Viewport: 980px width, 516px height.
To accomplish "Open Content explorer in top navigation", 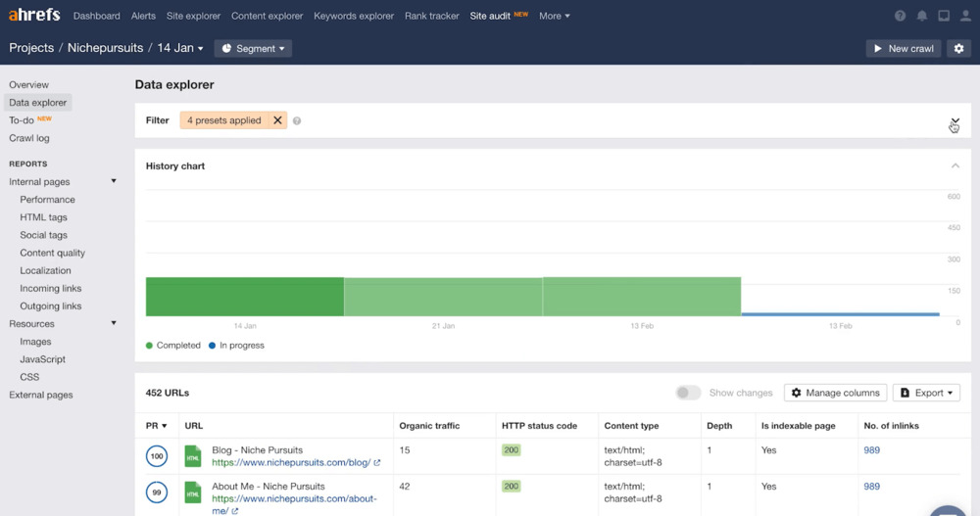I will (x=267, y=17).
